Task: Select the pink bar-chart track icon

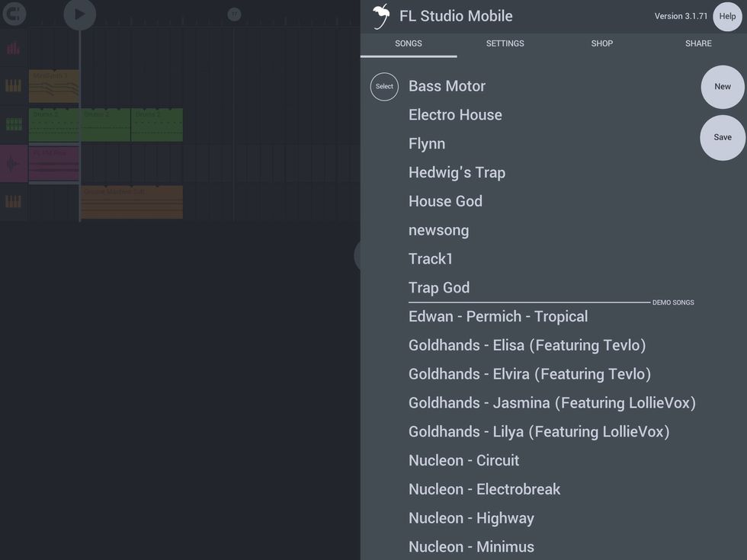Action: (x=14, y=47)
